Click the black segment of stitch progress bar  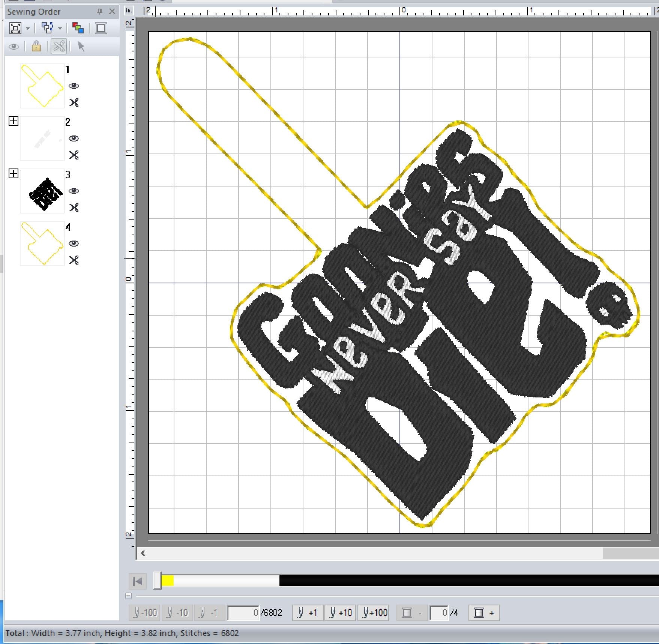[469, 581]
